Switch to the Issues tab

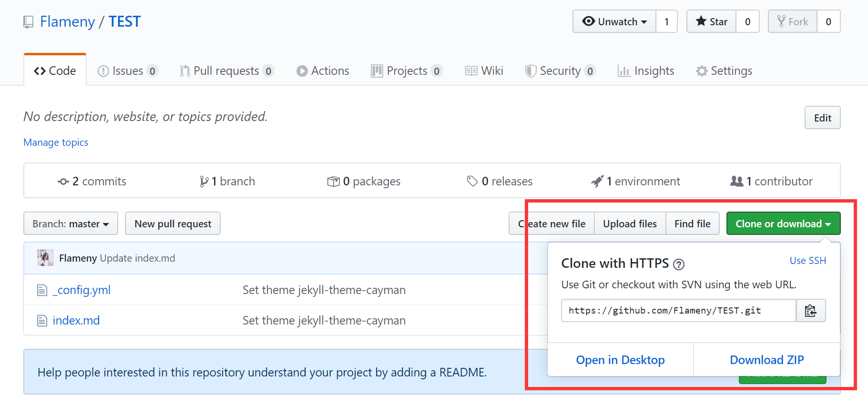click(128, 71)
